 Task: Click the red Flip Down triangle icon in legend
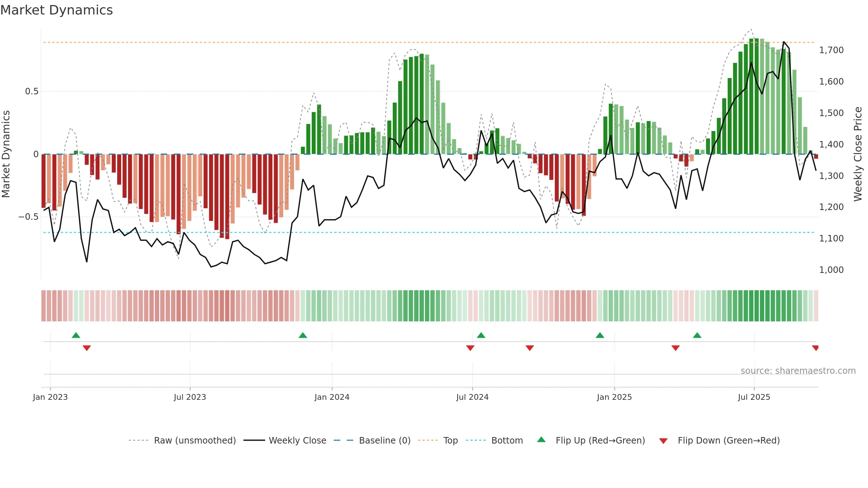pos(663,441)
